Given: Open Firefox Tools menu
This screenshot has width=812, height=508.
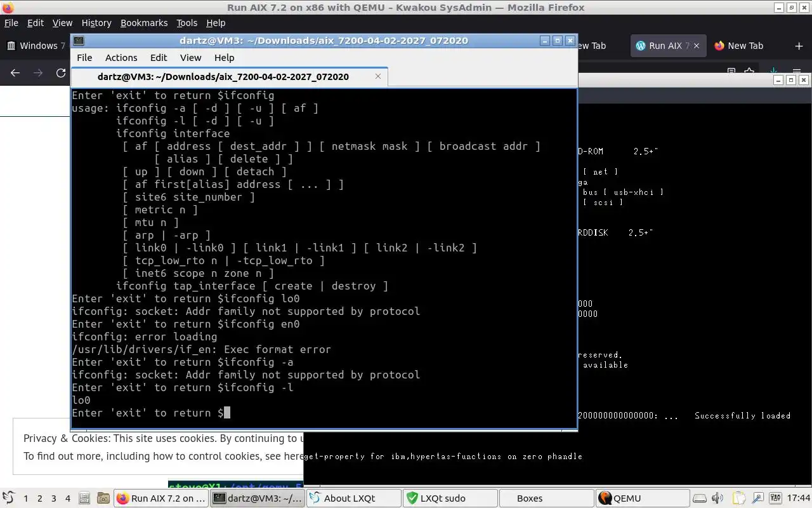Looking at the screenshot, I should 187,23.
